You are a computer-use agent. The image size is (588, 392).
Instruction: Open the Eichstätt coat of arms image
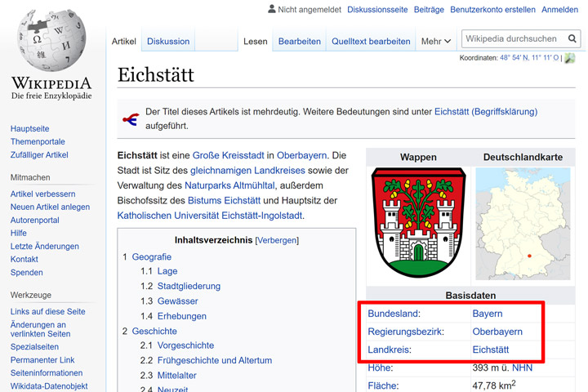(419, 222)
